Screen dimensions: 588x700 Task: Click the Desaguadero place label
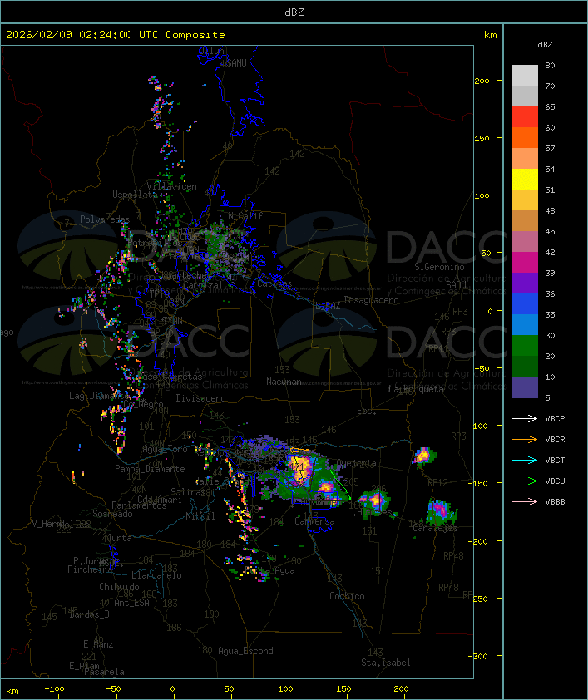371,300
